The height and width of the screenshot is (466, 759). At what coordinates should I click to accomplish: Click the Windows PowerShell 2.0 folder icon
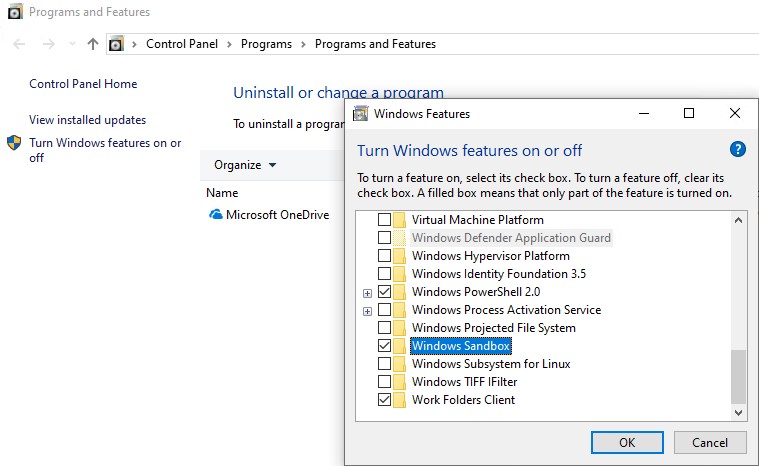(399, 292)
